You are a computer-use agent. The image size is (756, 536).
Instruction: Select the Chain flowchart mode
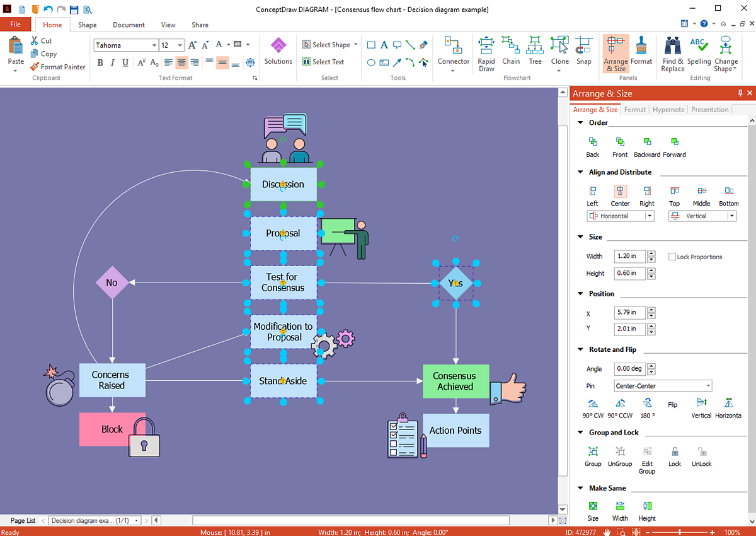point(511,51)
